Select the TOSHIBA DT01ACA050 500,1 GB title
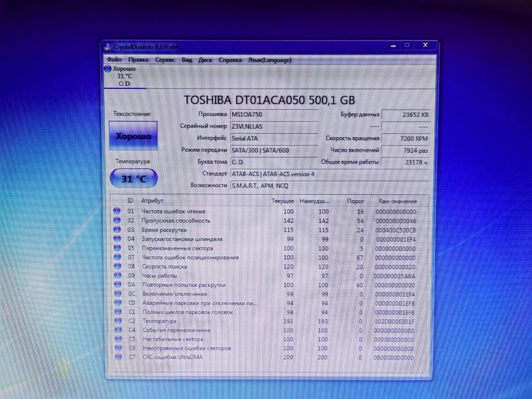Image resolution: width=532 pixels, height=399 pixels. tap(270, 100)
